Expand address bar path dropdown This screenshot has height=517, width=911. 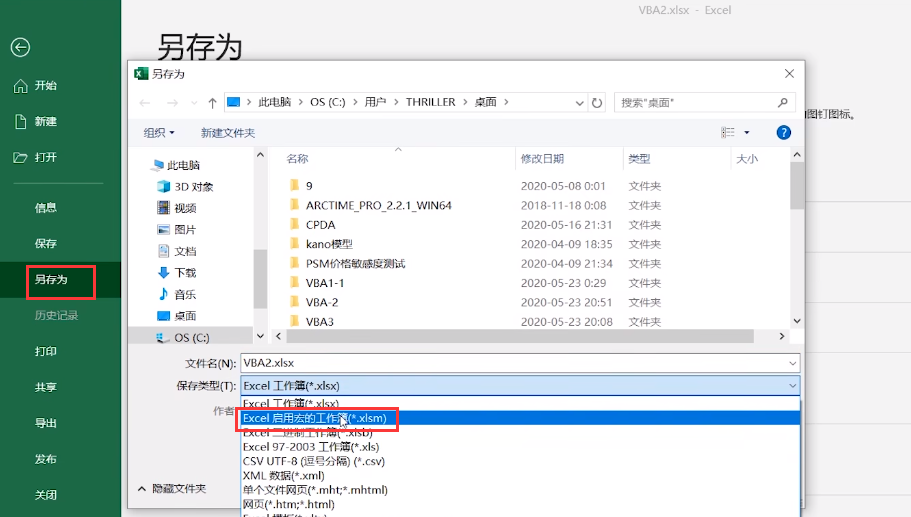click(x=579, y=103)
